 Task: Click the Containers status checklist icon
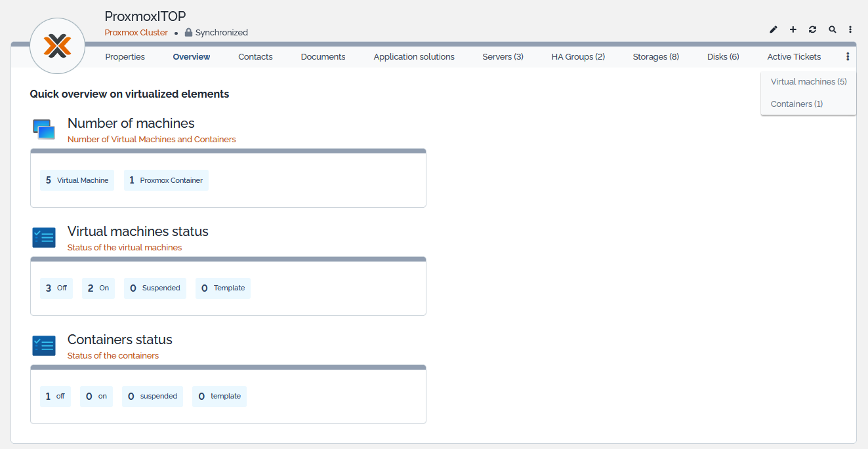click(44, 345)
